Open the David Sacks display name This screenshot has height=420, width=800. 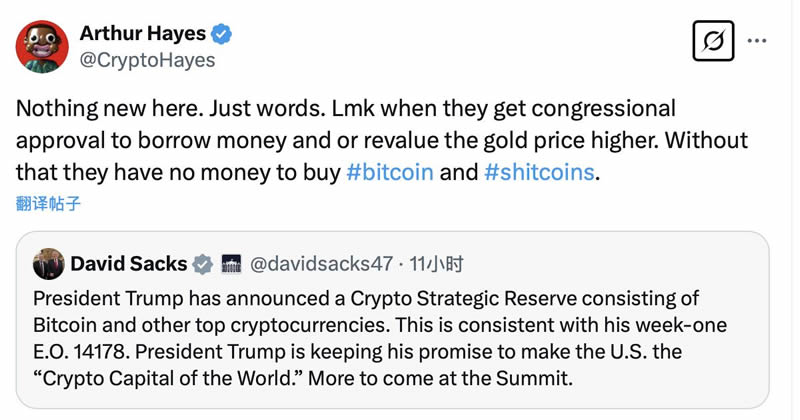point(129,264)
